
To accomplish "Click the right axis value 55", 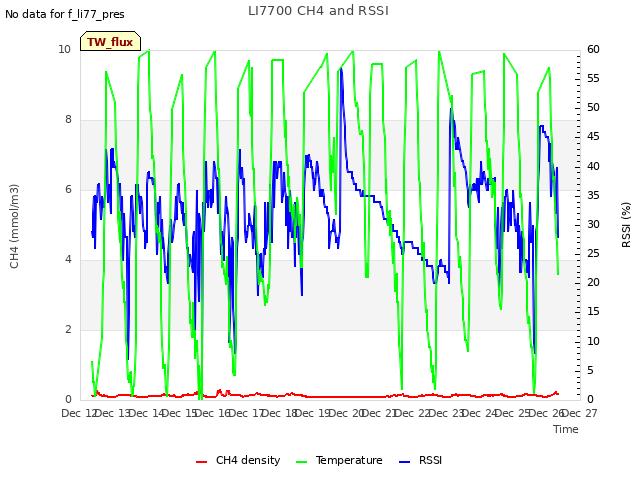I will tap(593, 78).
